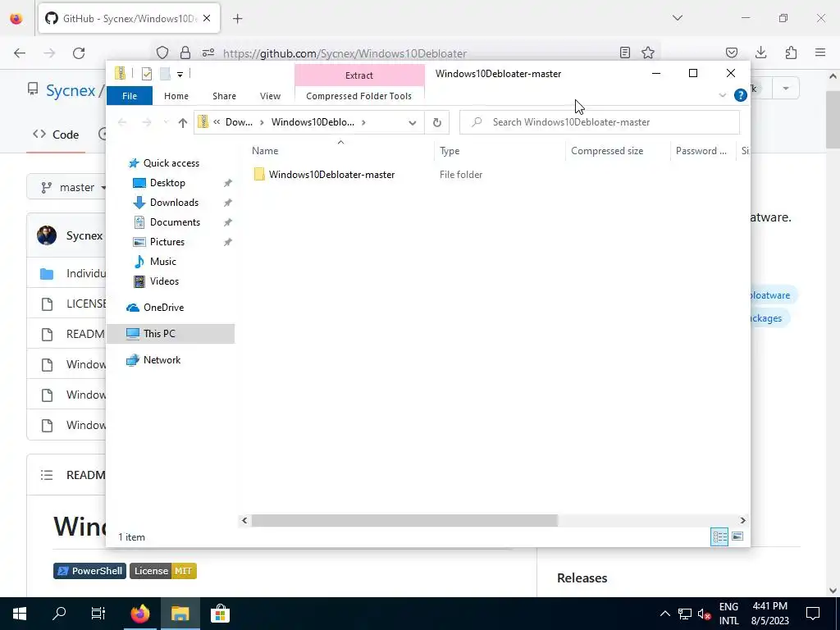
Task: Open the File tab in Explorer ribbon
Action: 130,96
